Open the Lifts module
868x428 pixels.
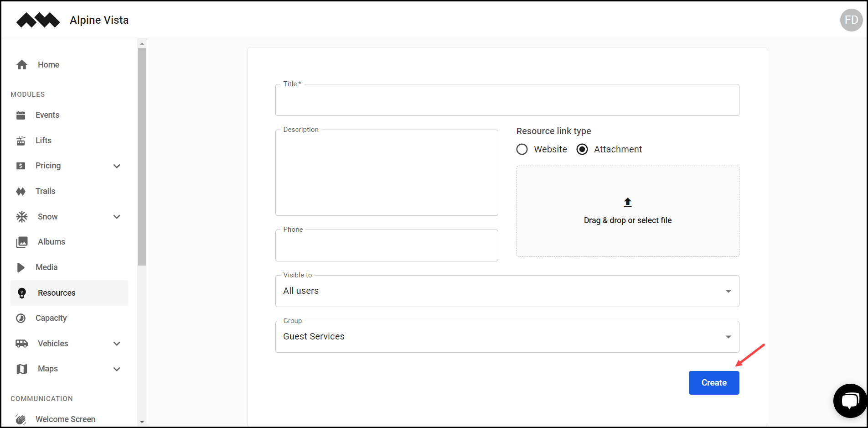tap(69, 141)
